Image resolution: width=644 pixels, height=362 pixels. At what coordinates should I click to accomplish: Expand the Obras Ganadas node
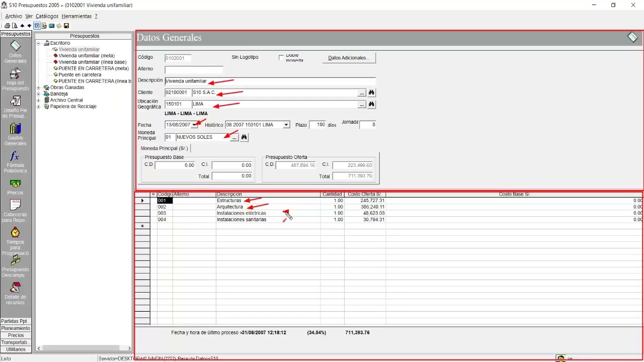(39, 87)
